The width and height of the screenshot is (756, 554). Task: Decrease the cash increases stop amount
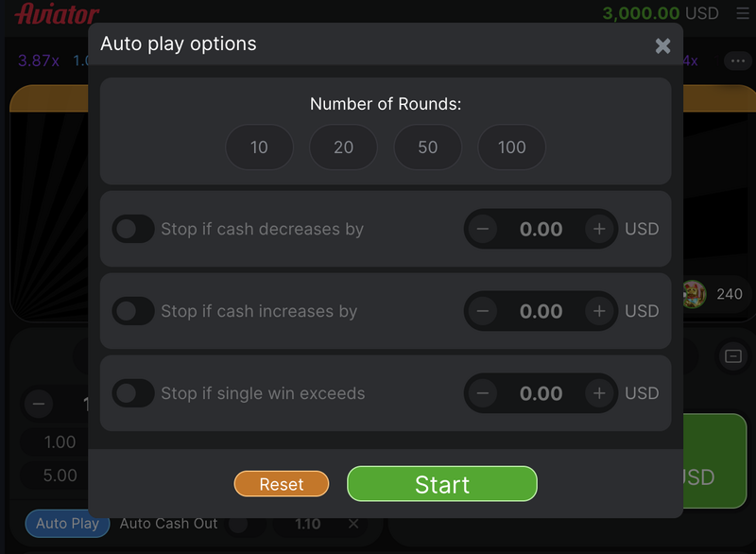(x=483, y=311)
